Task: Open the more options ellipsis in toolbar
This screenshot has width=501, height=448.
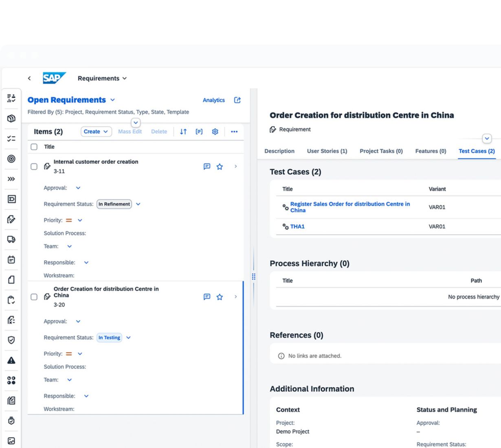Action: 234,132
